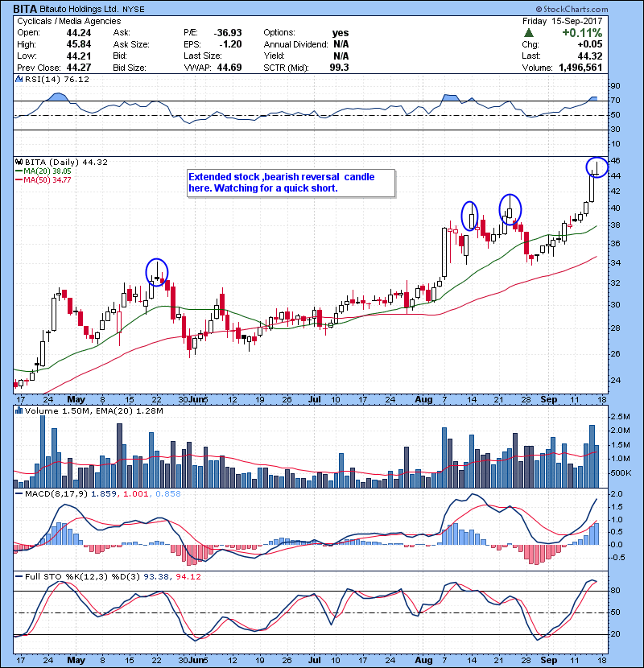Click the Last Size label
Viewport: 644px width, 668px height.
202,56
